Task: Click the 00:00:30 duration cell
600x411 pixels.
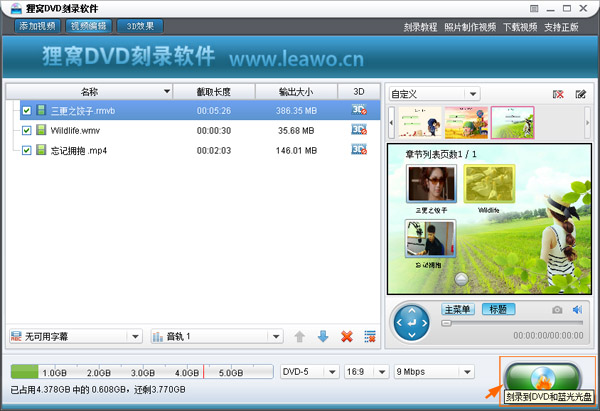Action: pyautogui.click(x=214, y=131)
